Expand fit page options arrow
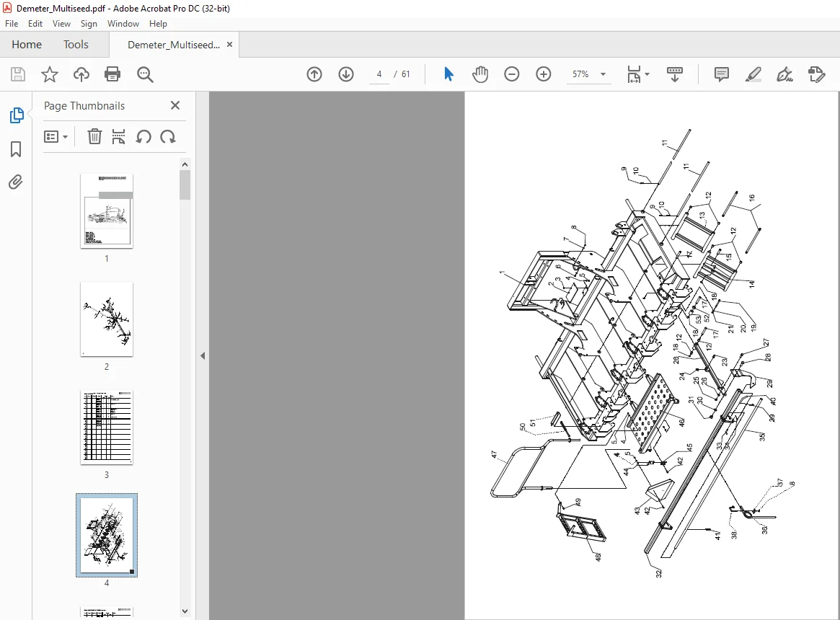The width and height of the screenshot is (840, 620). (647, 74)
